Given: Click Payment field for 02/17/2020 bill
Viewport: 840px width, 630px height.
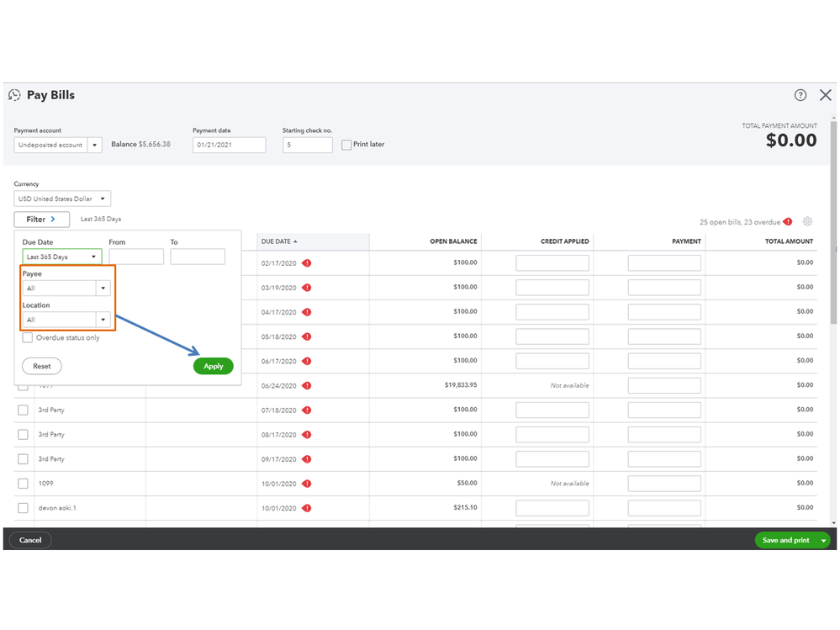Looking at the screenshot, I should pyautogui.click(x=664, y=263).
